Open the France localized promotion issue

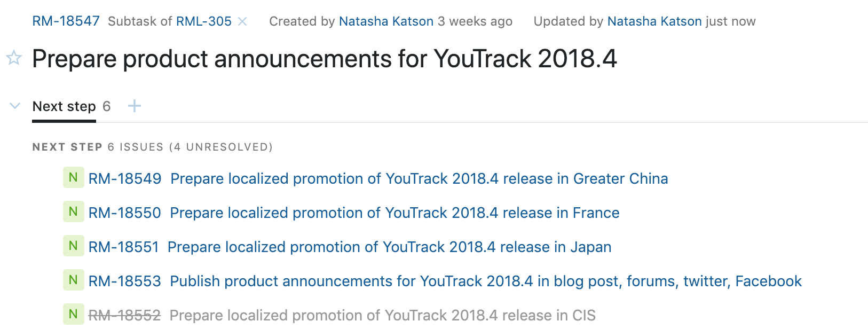pyautogui.click(x=394, y=213)
